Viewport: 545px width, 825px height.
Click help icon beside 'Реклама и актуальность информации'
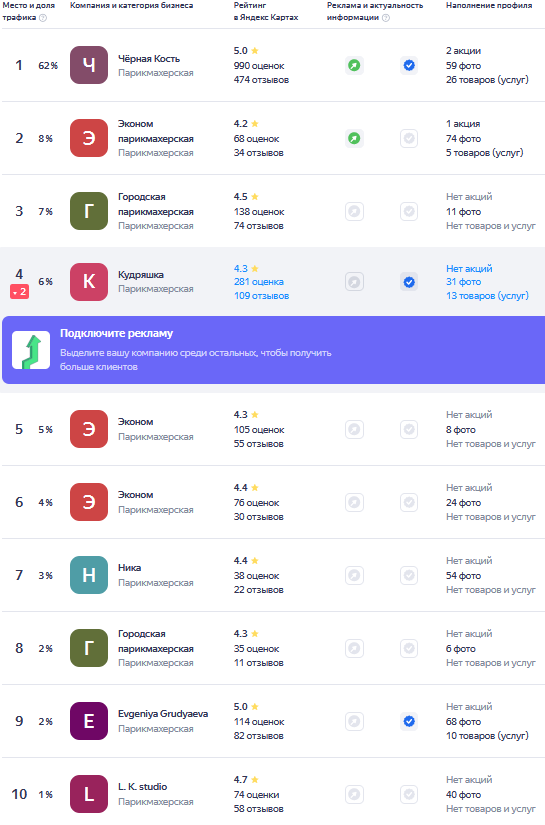386,17
